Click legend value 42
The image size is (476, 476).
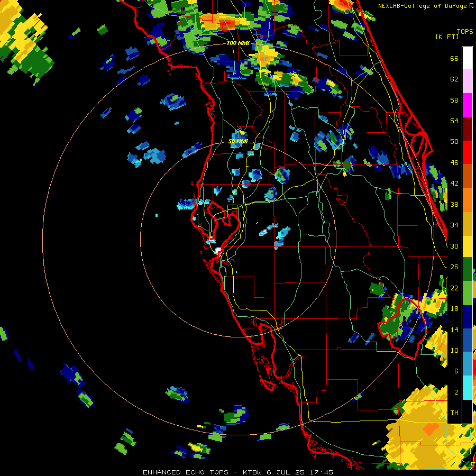pyautogui.click(x=454, y=184)
